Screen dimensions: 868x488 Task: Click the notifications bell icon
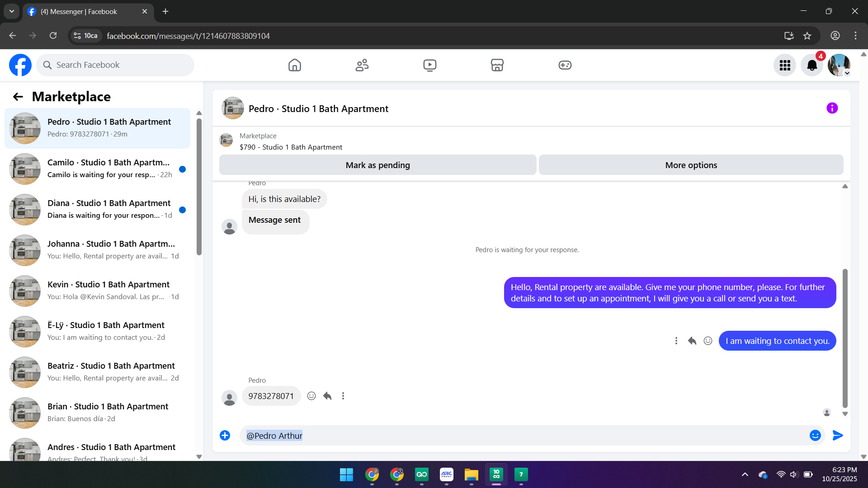811,66
